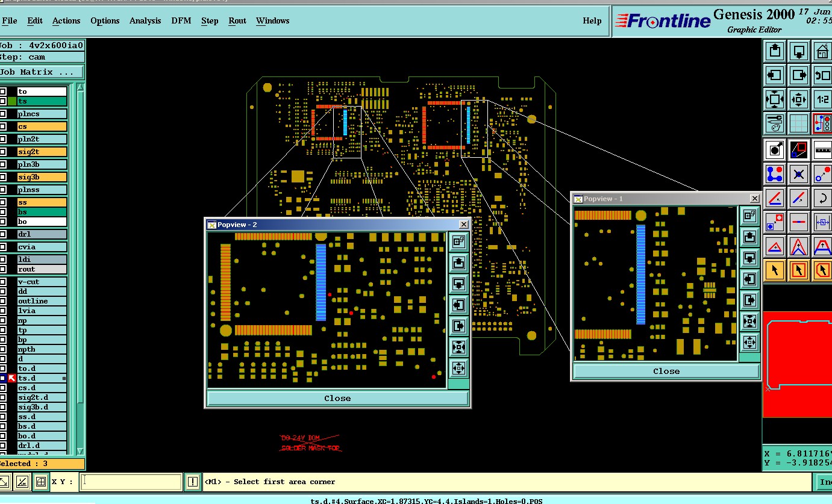The image size is (832, 504).
Task: Click the X Y coordinate input field
Action: coord(131,482)
